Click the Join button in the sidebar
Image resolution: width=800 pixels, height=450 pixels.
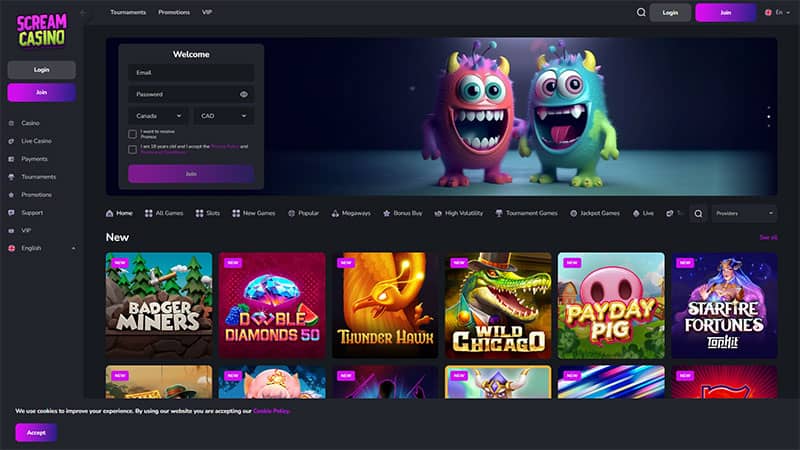pos(42,92)
